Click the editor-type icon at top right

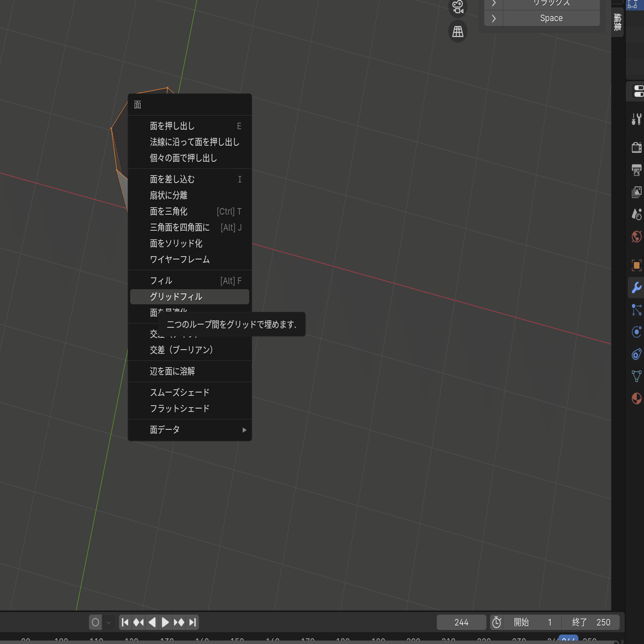pyautogui.click(x=633, y=4)
